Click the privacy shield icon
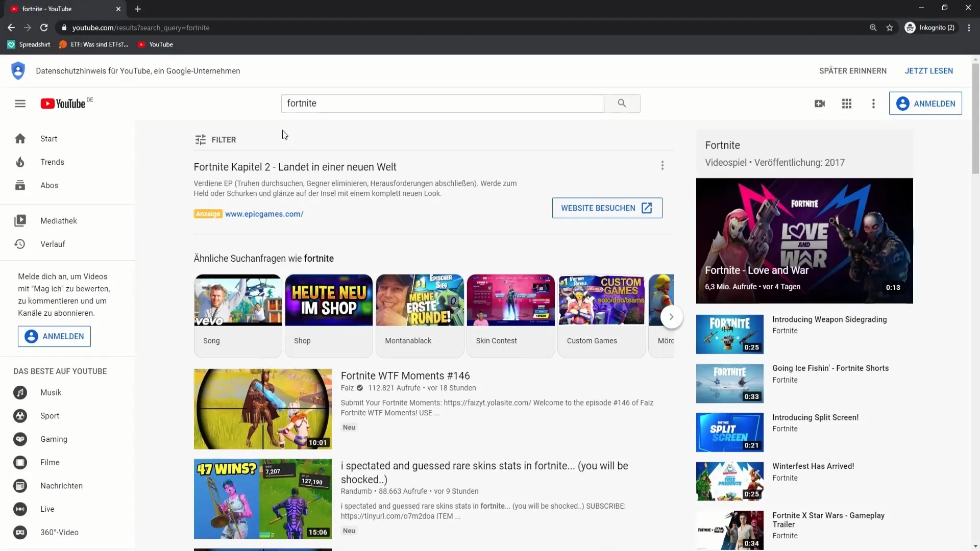 pos(18,71)
